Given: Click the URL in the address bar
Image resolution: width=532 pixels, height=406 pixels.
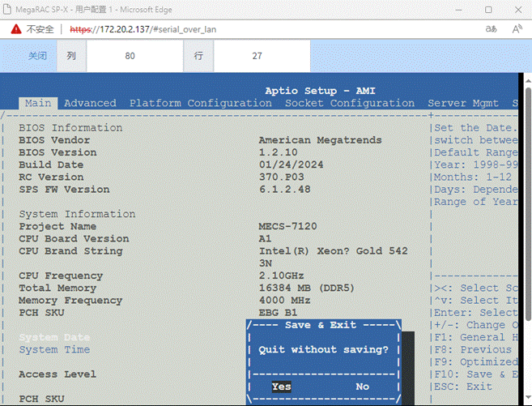Looking at the screenshot, I should [142, 29].
